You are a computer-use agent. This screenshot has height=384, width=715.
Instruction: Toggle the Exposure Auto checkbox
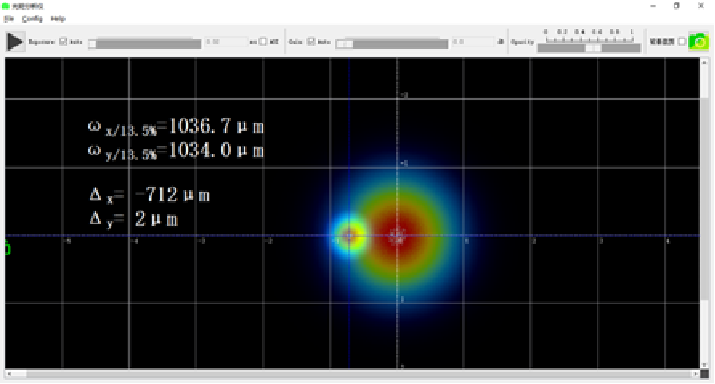click(63, 42)
